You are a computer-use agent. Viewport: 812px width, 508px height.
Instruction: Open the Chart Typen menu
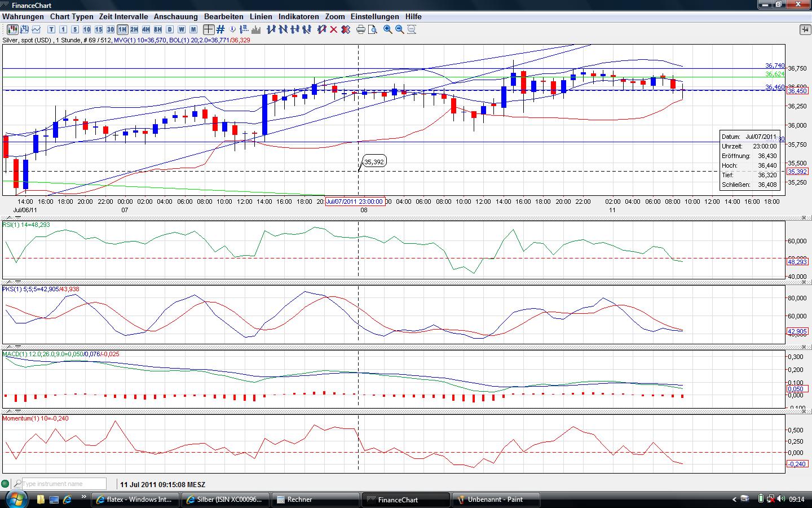(x=72, y=17)
